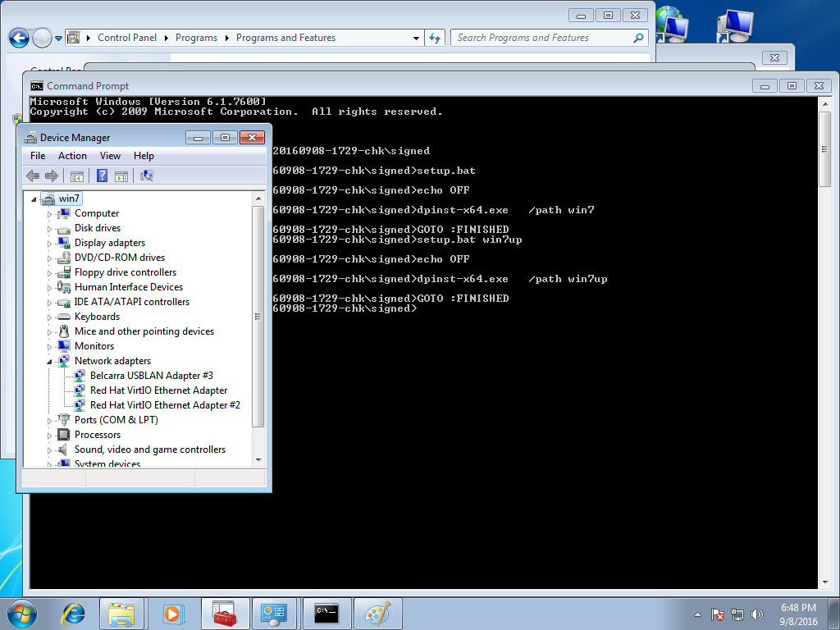Click Programs in the address breadcrumb
Screen dimensions: 840x630
point(196,38)
